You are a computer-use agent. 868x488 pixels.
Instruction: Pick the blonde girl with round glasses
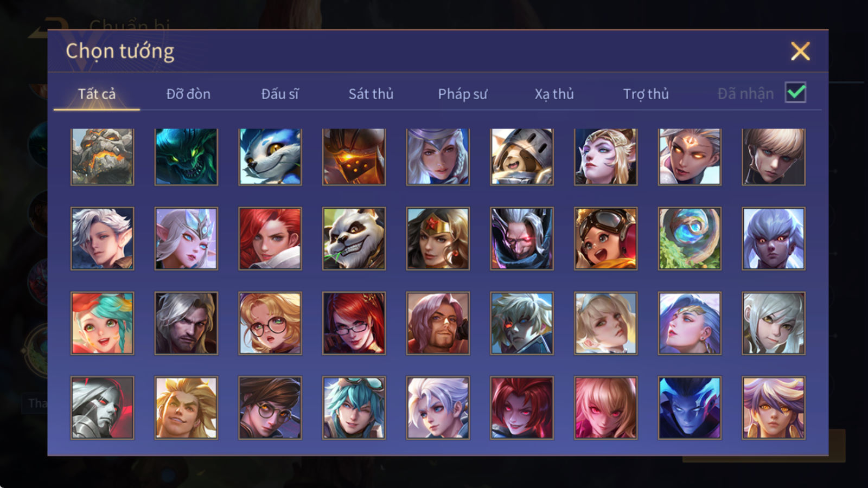[270, 323]
